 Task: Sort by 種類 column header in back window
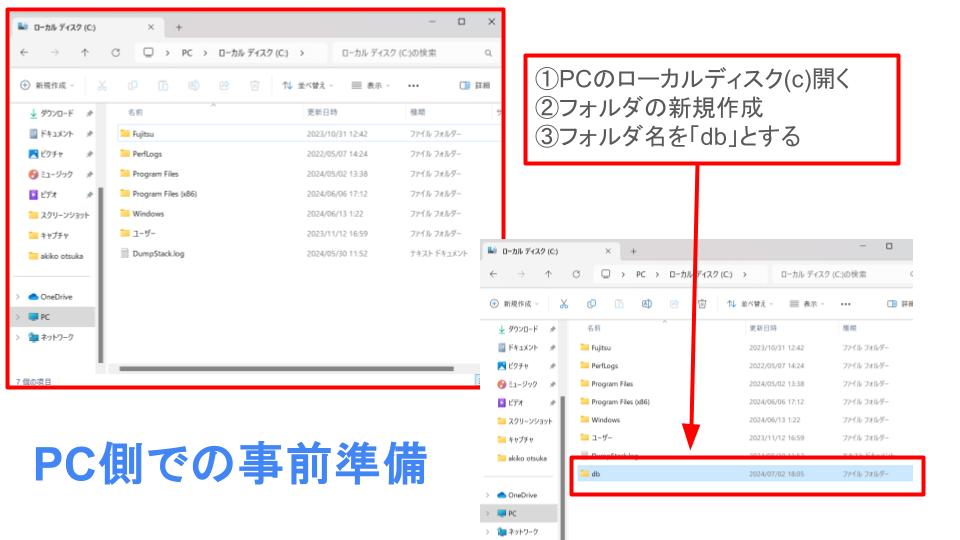418,112
